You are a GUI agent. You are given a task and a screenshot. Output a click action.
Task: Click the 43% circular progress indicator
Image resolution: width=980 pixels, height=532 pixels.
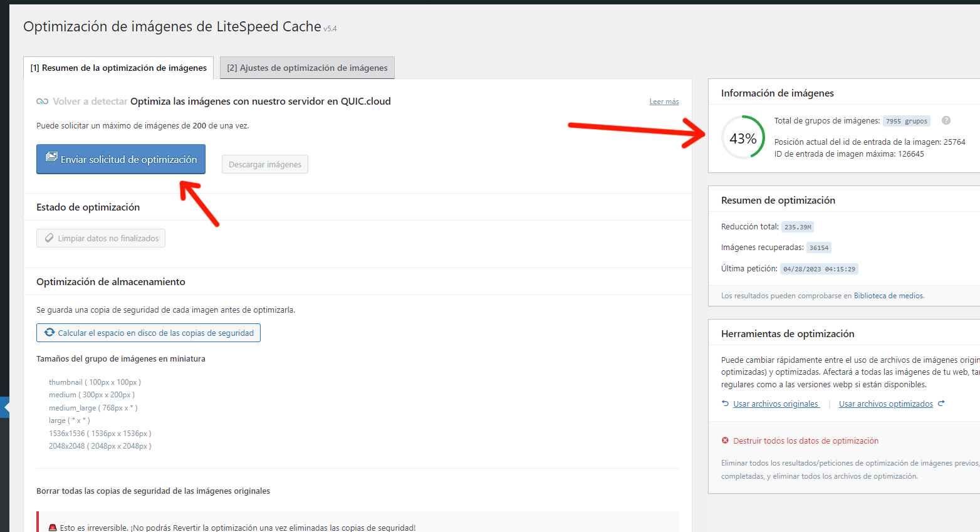[x=743, y=137]
